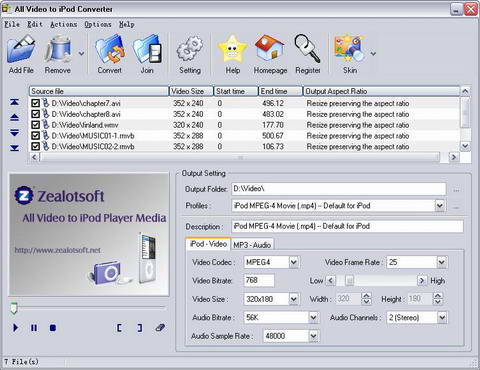This screenshot has height=370, width=480.
Task: Browse for output folder with ellipsis button
Action: (x=456, y=189)
